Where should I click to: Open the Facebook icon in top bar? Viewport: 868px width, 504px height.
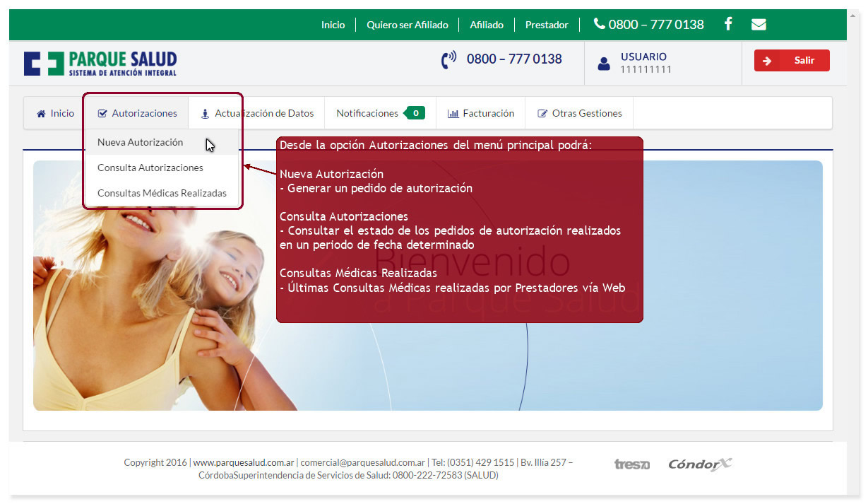click(728, 24)
